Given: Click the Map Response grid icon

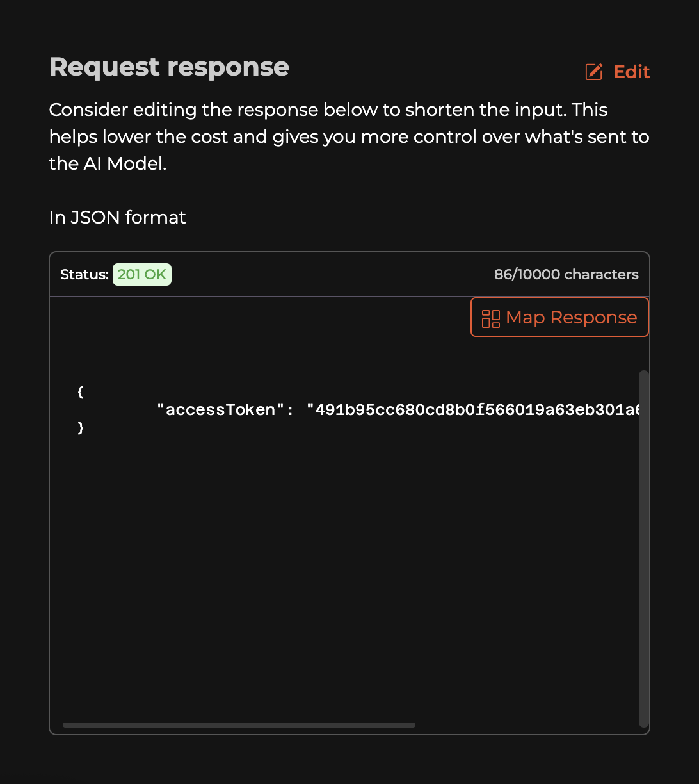Looking at the screenshot, I should pos(491,318).
